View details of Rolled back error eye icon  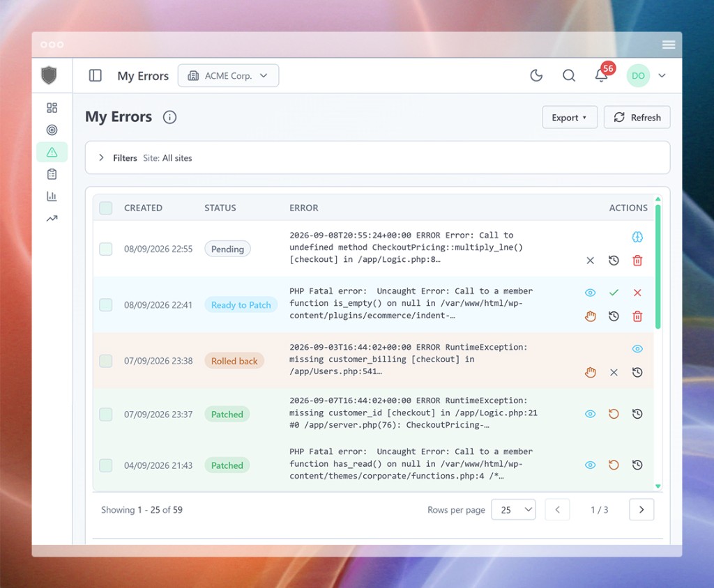pos(637,348)
